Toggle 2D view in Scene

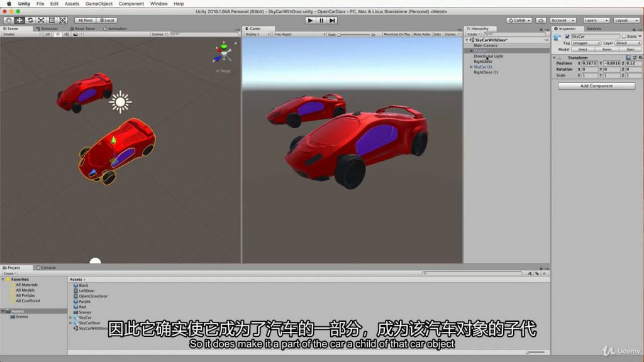(48, 35)
